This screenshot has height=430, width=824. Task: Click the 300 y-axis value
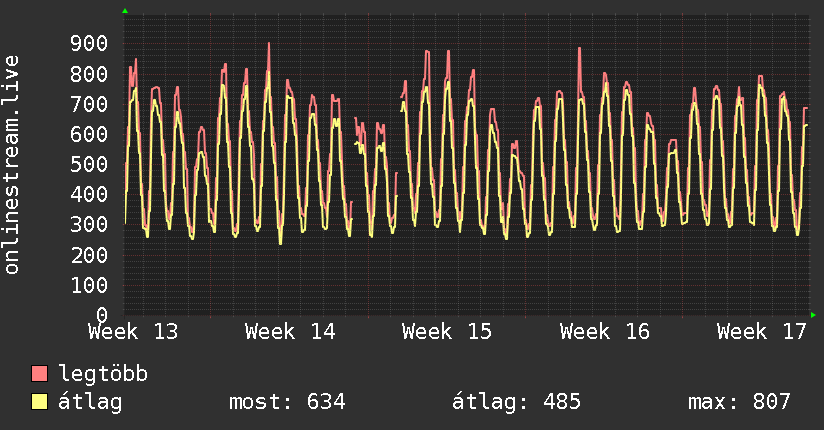pos(89,225)
